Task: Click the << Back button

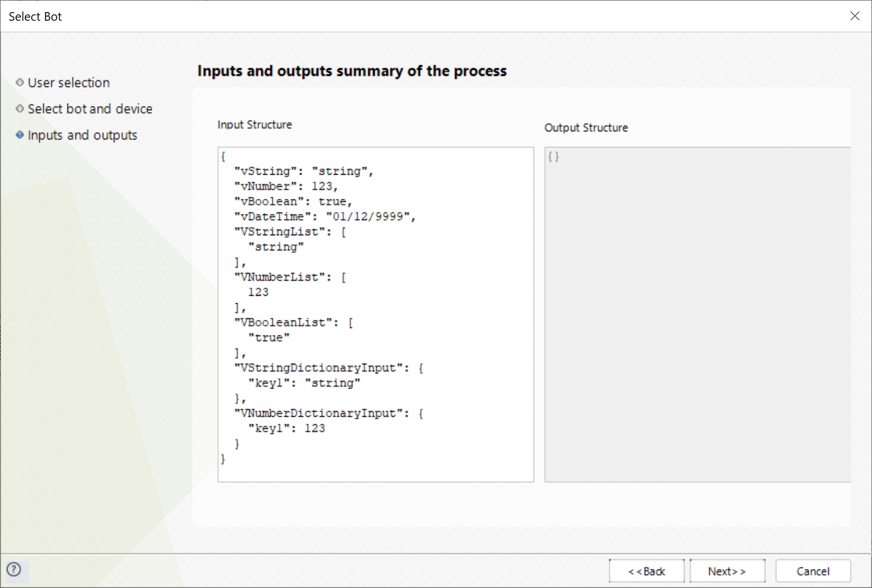Action: click(x=647, y=571)
